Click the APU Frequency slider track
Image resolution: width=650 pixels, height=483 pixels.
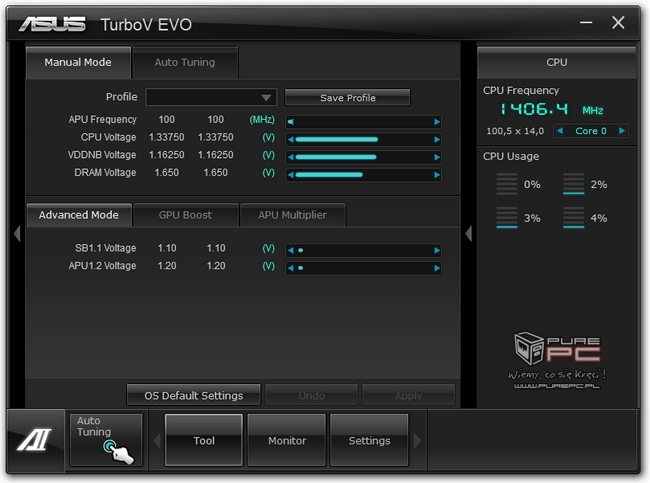(x=364, y=122)
